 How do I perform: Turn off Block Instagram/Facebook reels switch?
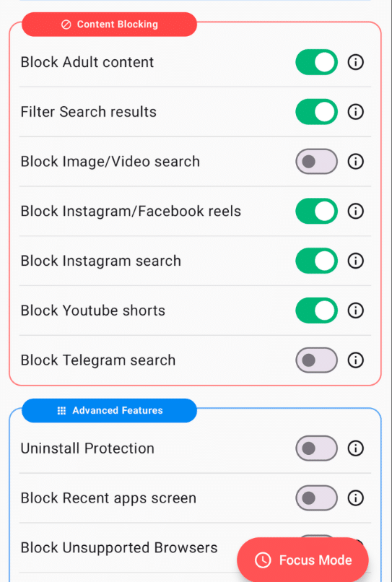(317, 211)
